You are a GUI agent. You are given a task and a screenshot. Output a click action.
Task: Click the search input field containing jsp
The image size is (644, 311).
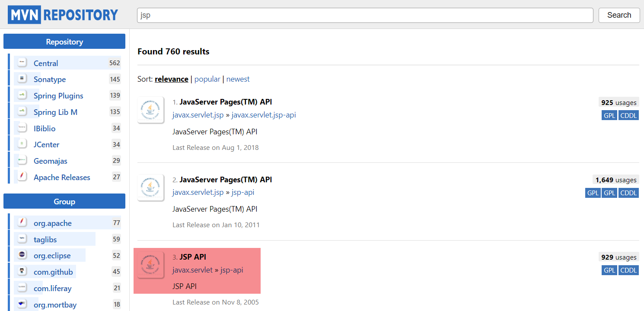(365, 15)
